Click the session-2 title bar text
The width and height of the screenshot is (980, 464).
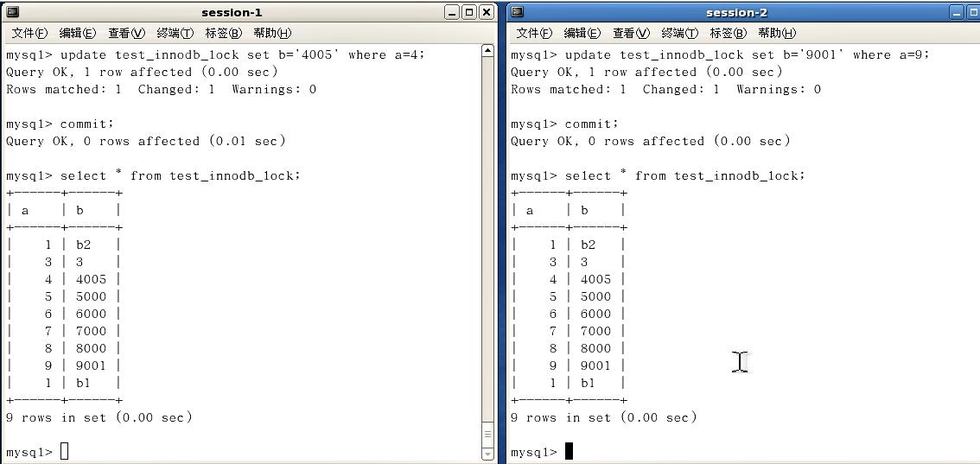pos(736,12)
